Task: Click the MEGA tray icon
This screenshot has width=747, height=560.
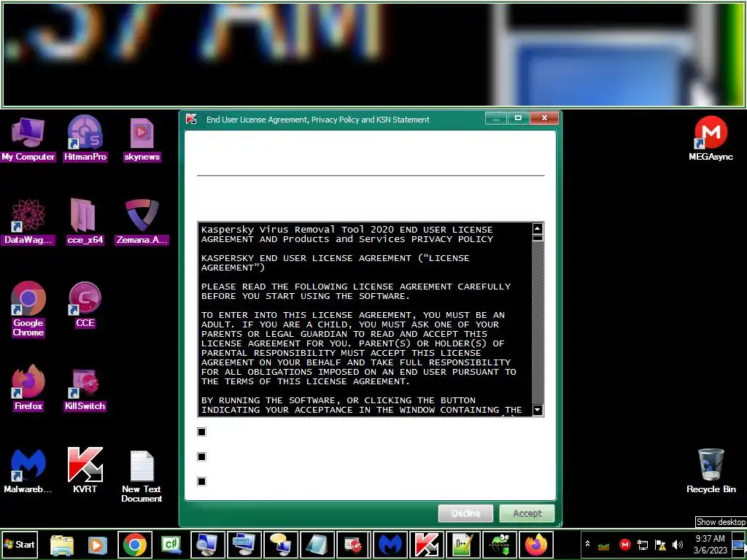Action: pos(624,544)
